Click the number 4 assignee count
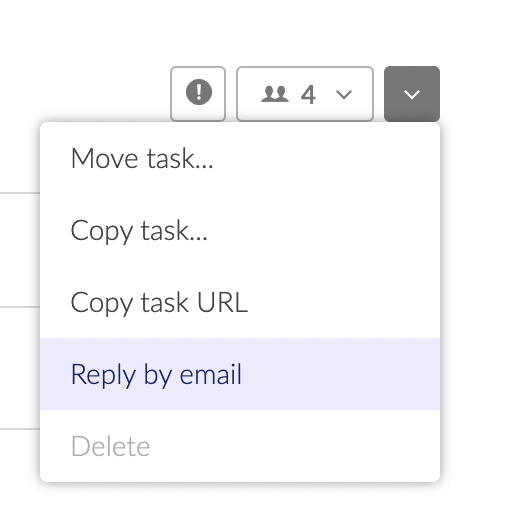The width and height of the screenshot is (514, 510). coord(308,95)
